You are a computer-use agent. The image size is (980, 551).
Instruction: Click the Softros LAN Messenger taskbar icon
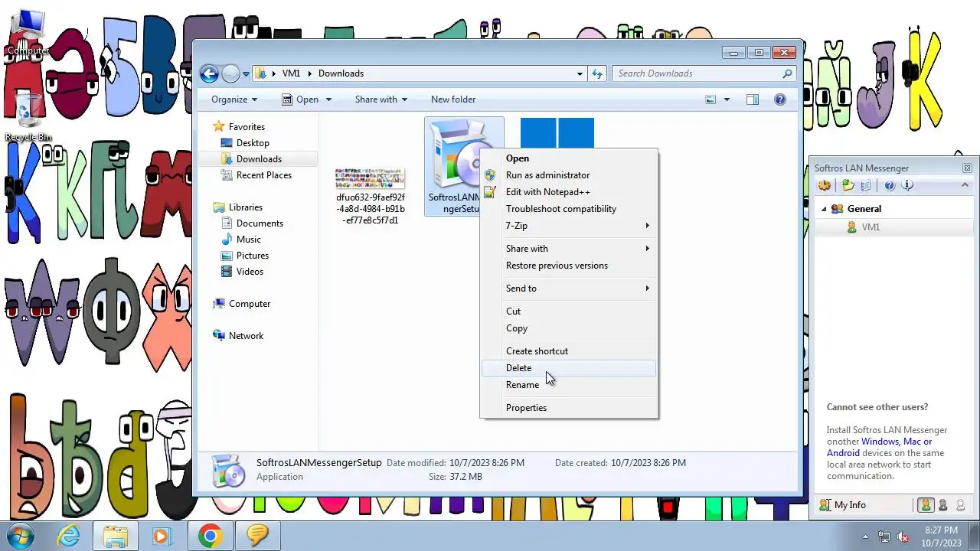pyautogui.click(x=257, y=536)
